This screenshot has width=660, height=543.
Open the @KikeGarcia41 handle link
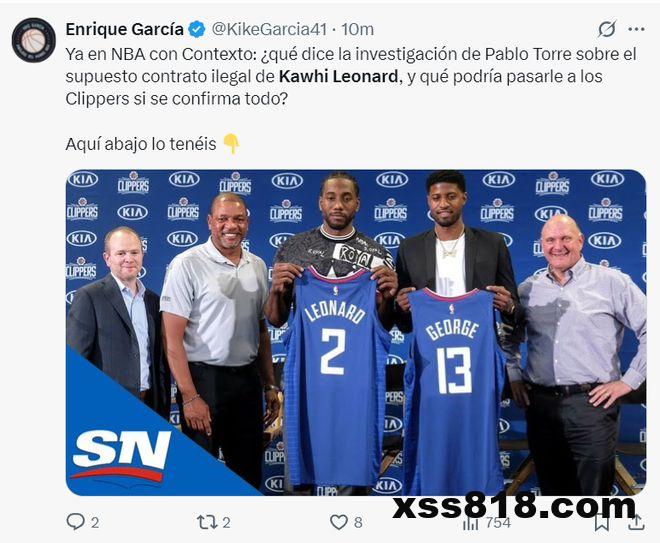click(269, 29)
